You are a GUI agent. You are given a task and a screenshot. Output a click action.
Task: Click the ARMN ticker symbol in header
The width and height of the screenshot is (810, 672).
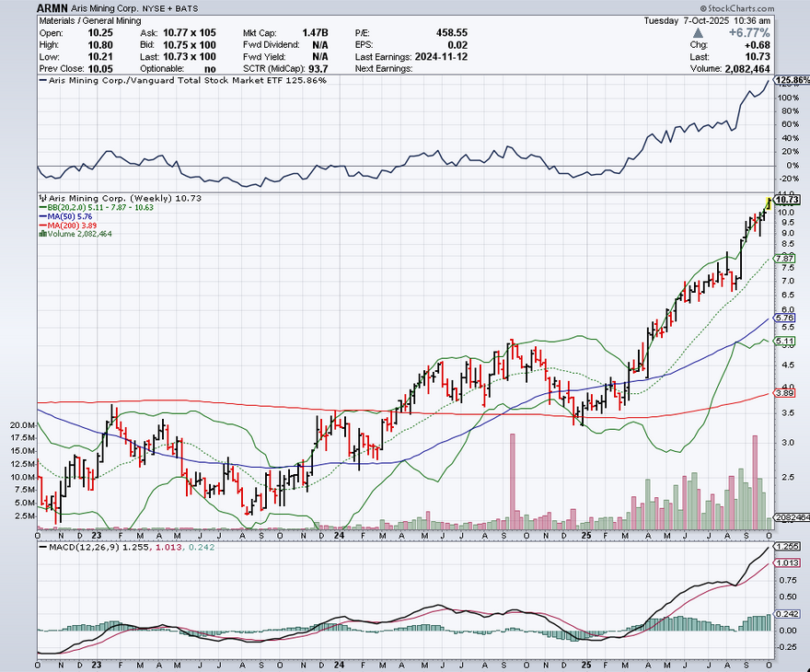pos(52,6)
